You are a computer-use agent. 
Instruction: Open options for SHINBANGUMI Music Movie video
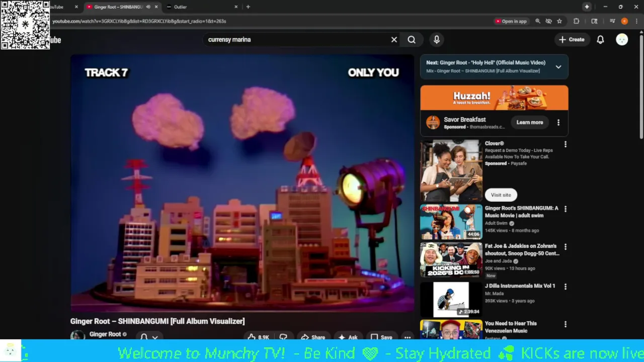click(565, 209)
